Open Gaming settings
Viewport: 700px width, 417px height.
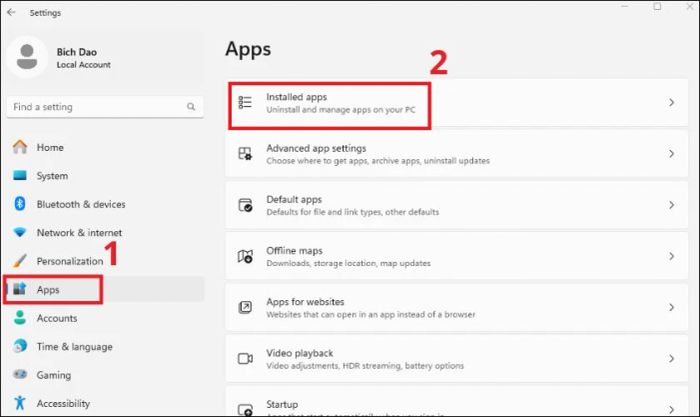click(x=105, y=375)
